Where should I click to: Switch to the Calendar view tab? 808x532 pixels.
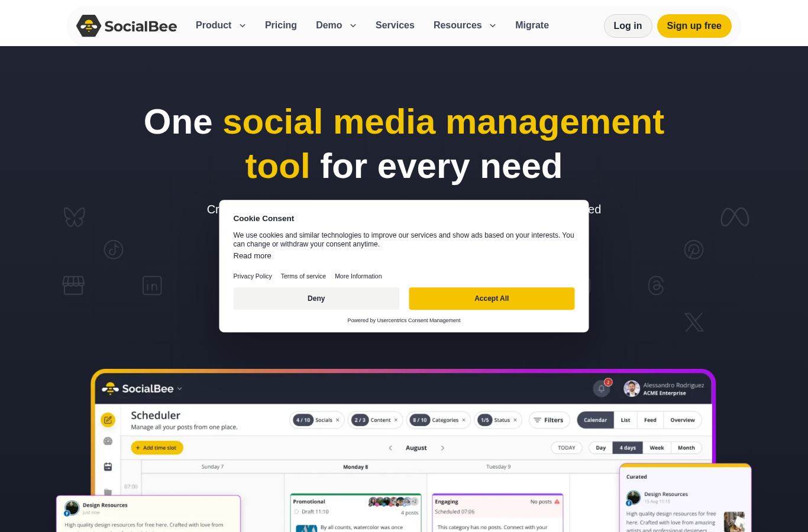[595, 420]
